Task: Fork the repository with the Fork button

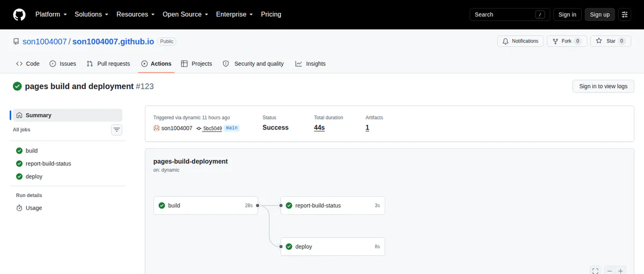Action: pos(567,41)
